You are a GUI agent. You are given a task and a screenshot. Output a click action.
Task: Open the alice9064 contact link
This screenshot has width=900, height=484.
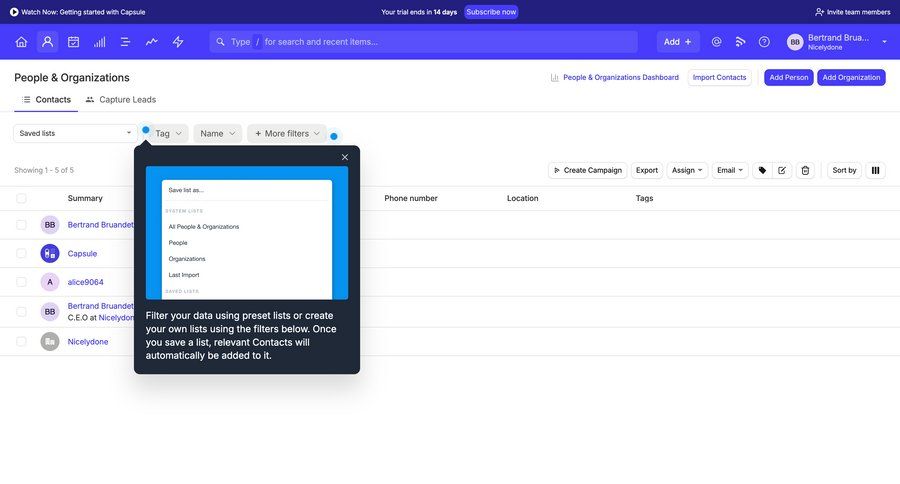(x=86, y=282)
